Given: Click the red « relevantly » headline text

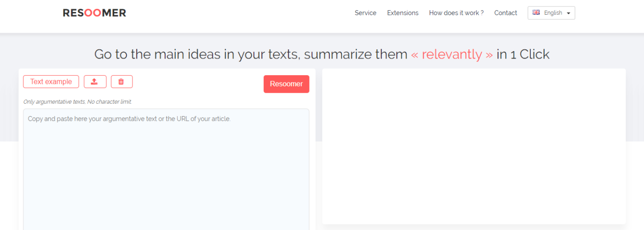Looking at the screenshot, I should click(x=452, y=54).
